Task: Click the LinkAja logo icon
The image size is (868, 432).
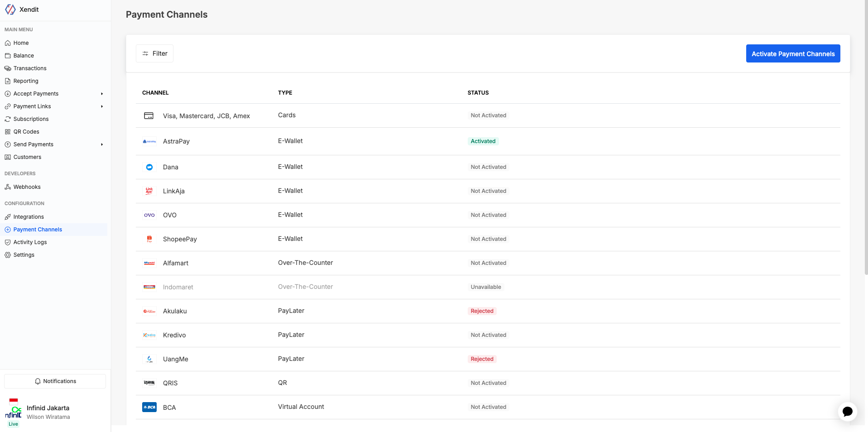Action: pyautogui.click(x=149, y=191)
